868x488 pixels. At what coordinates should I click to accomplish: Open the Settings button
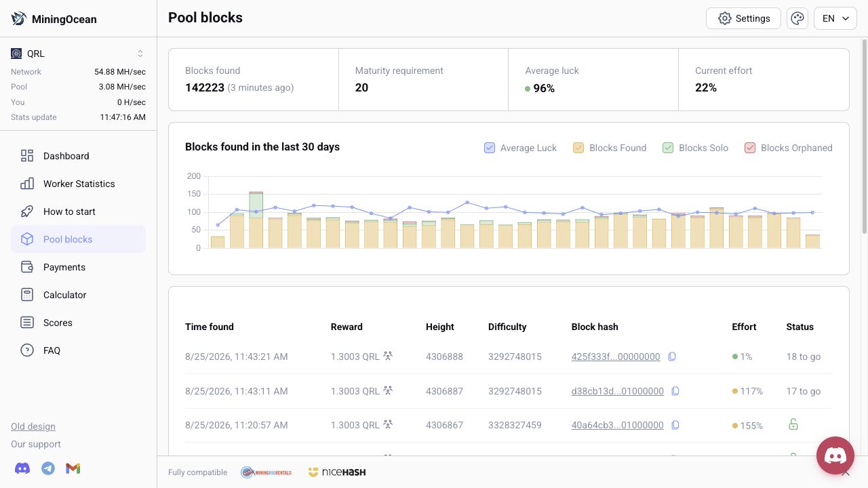coord(743,18)
